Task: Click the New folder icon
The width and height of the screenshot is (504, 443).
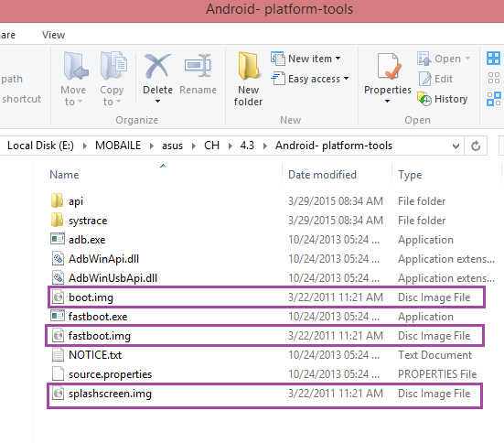Action: coord(249,66)
